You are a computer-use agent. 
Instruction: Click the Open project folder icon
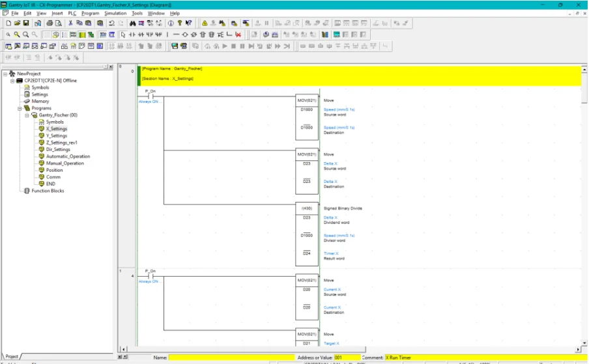coord(17,23)
